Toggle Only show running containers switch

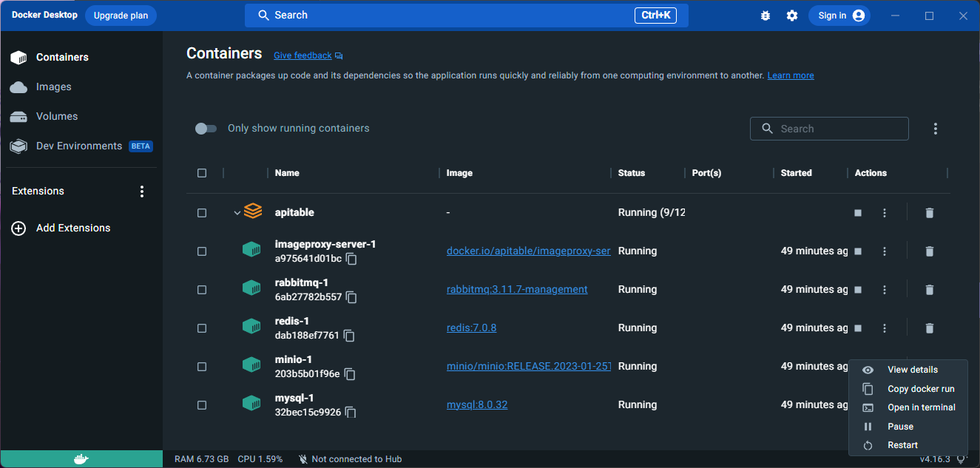pos(206,129)
